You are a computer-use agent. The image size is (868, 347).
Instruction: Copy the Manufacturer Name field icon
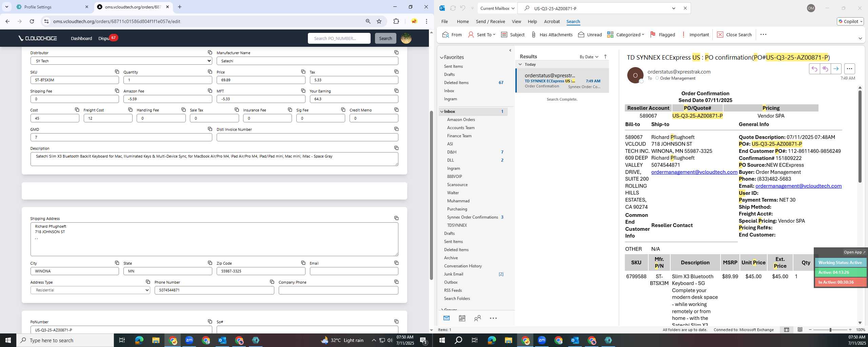396,52
